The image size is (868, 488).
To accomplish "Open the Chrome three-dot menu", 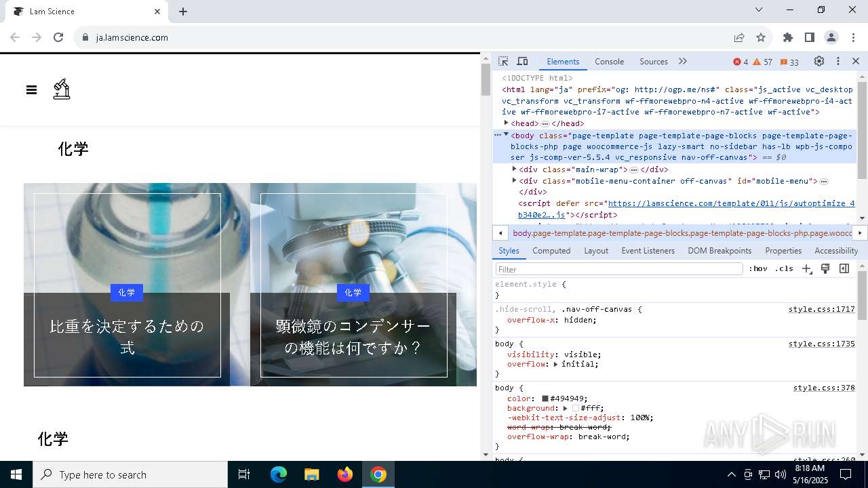I will (x=853, y=37).
